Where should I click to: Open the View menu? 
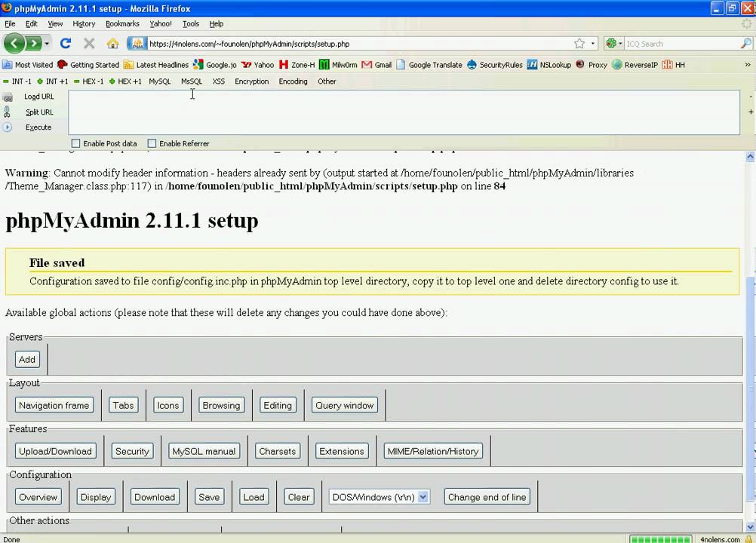55,23
